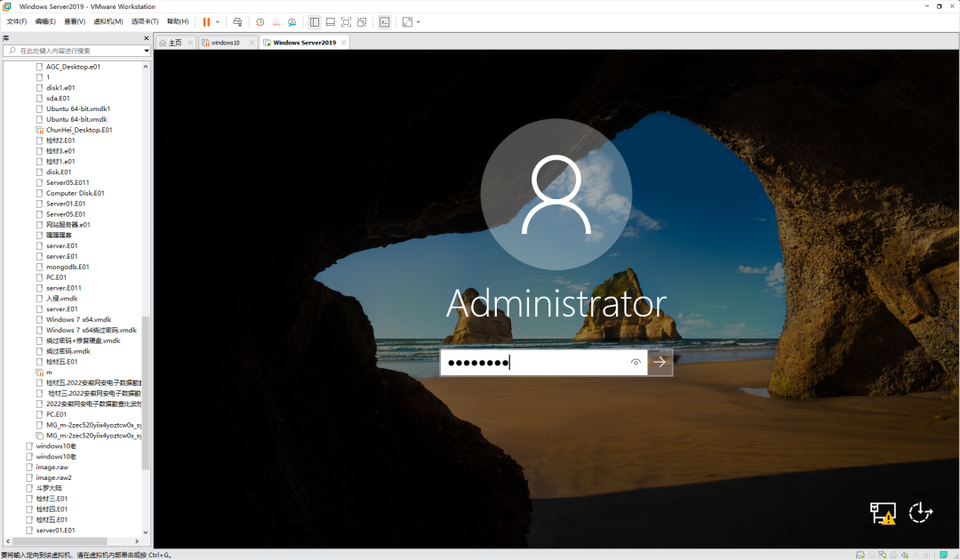Open the 选项卡(T) menu

tap(145, 21)
